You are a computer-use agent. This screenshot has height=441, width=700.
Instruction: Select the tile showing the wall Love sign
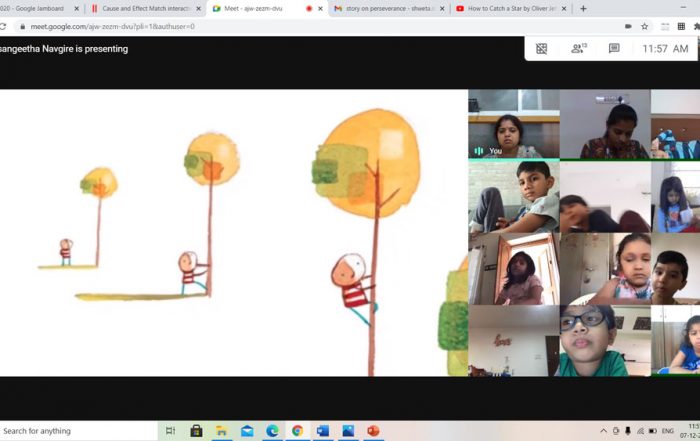[513, 341]
